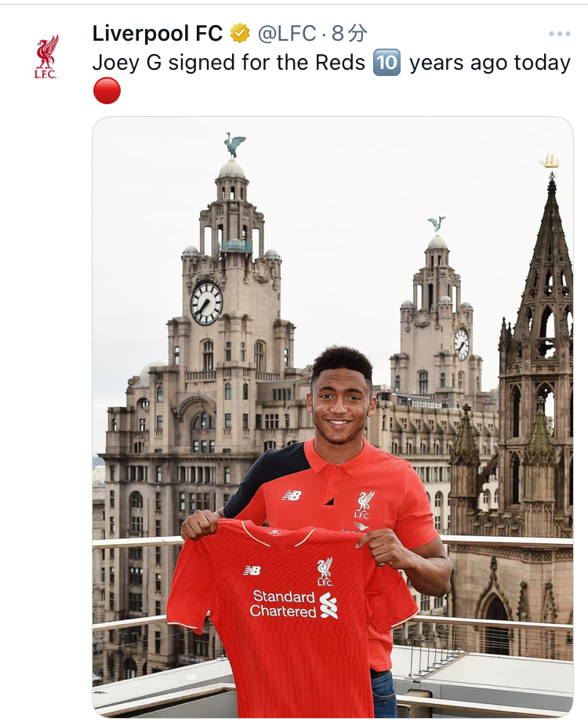The image size is (588, 722).
Task: Click the golden ship weathervane on spire
Action: (x=550, y=161)
